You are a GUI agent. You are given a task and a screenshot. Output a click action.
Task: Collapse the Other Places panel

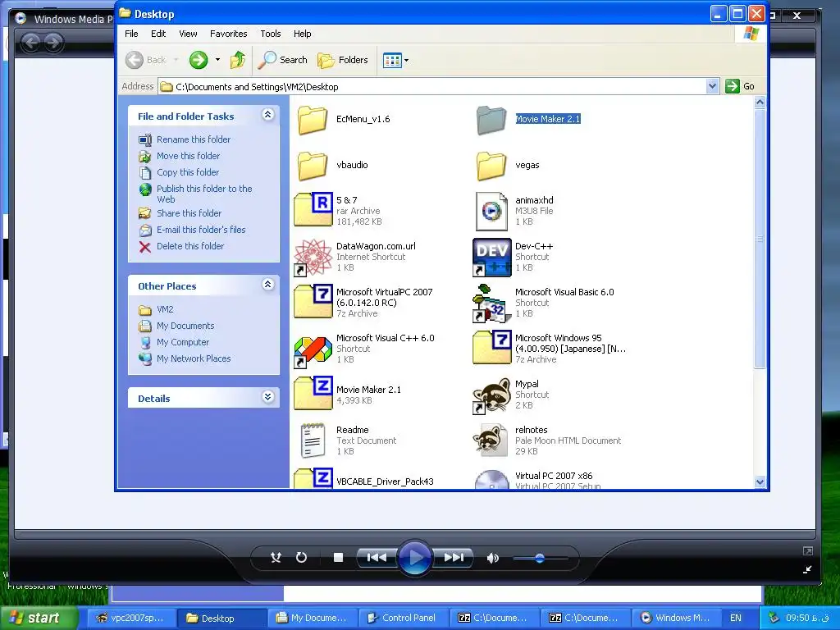[x=268, y=285]
